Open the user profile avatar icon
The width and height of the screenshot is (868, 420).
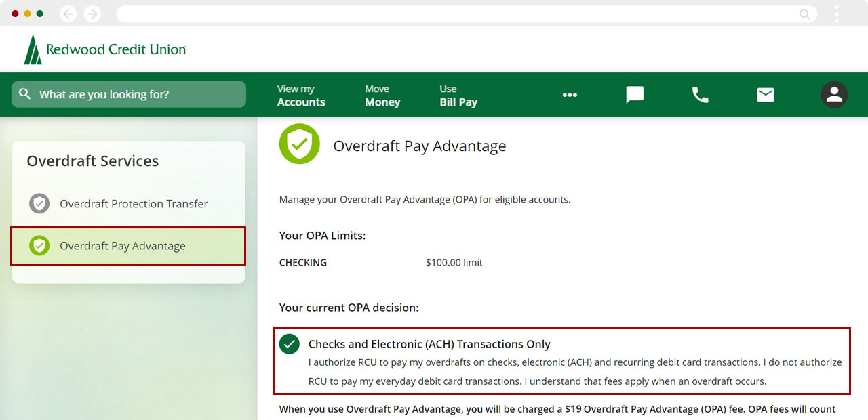coord(834,95)
